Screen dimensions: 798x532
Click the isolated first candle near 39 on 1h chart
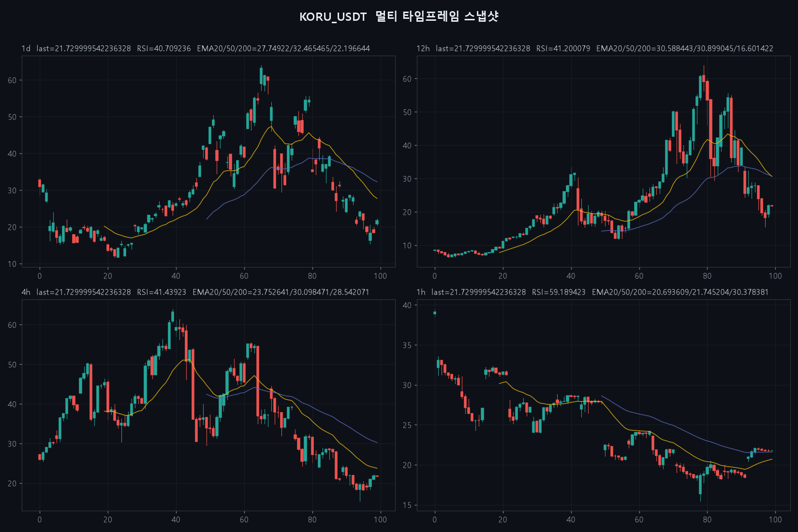[435, 313]
